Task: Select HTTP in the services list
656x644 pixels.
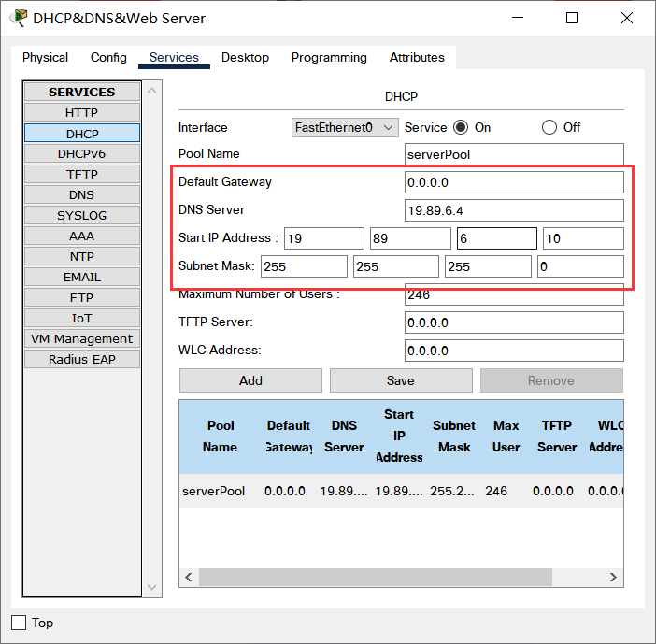Action: tap(82, 112)
